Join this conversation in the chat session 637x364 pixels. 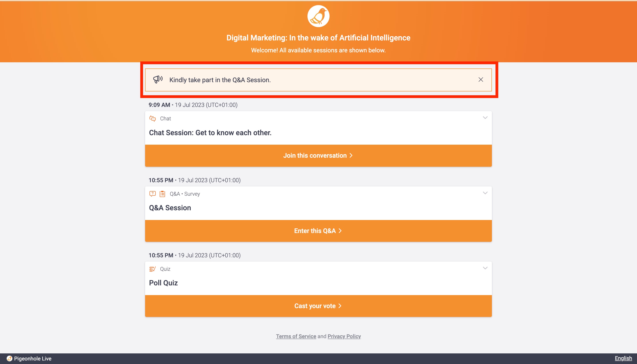(x=318, y=155)
